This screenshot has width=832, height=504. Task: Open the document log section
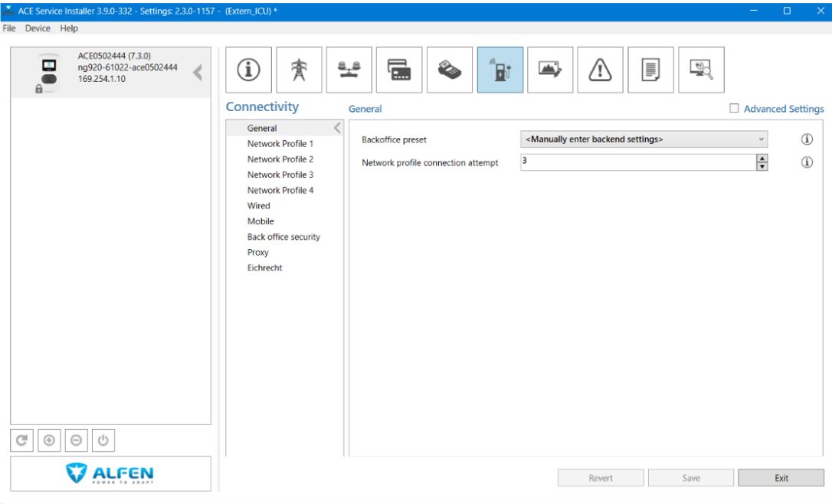tap(650, 70)
